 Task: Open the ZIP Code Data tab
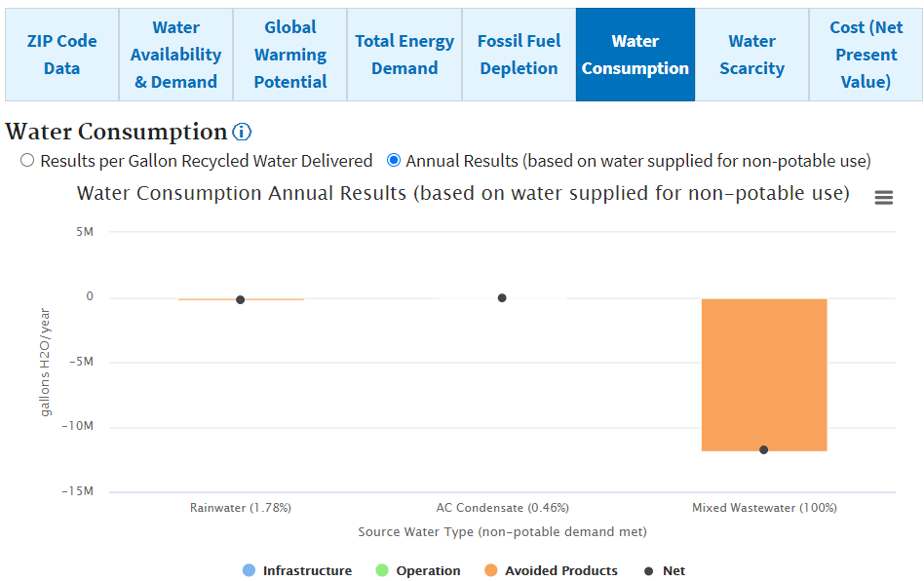tap(61, 55)
